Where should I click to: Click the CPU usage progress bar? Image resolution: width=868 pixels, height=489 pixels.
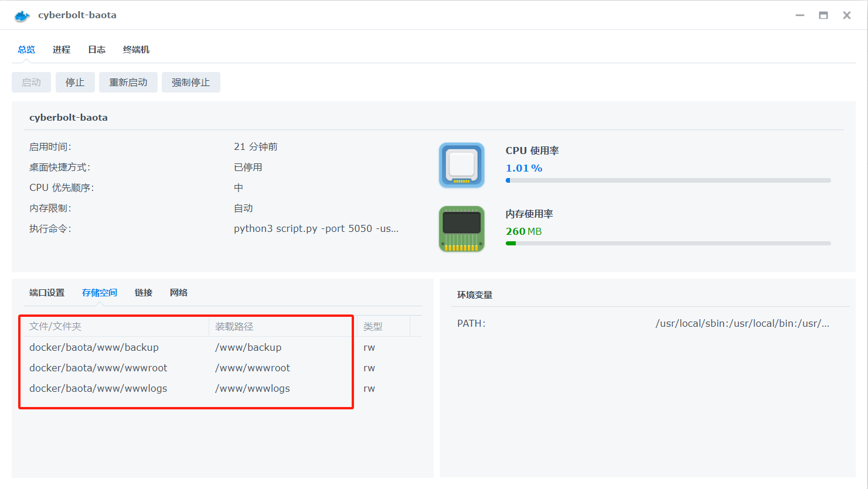668,180
